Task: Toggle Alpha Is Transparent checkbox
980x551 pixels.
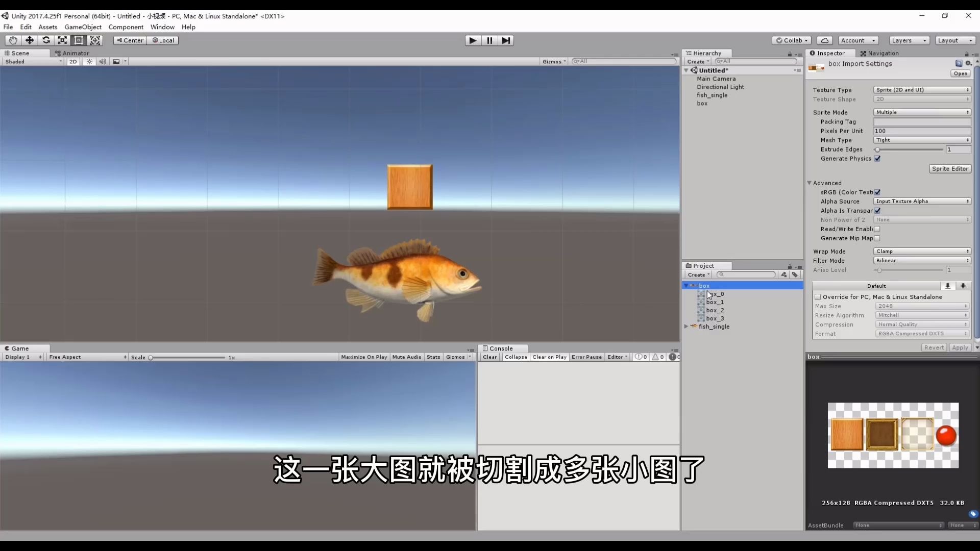Action: [x=878, y=211]
